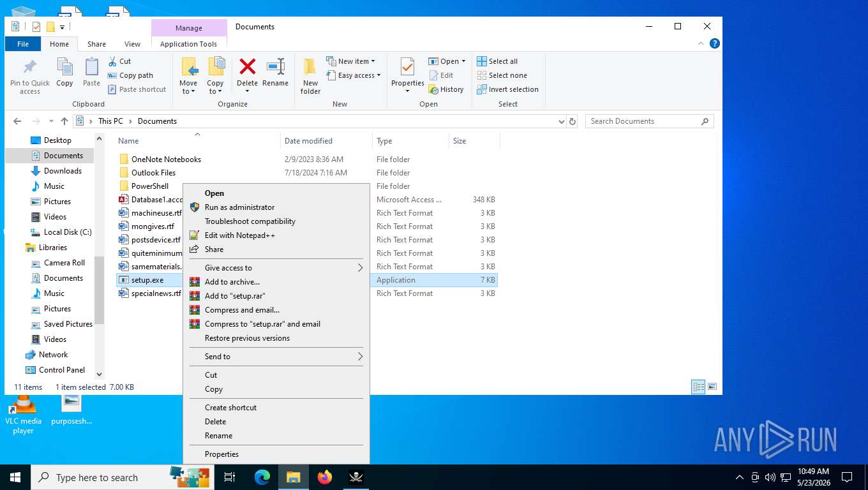
Task: Click Copy path in ribbon
Action: click(x=130, y=75)
